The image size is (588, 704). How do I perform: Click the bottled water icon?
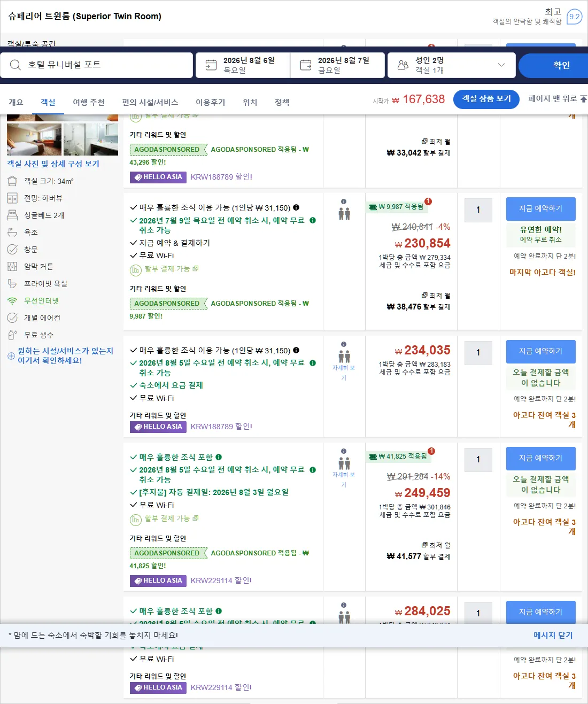[x=12, y=335]
